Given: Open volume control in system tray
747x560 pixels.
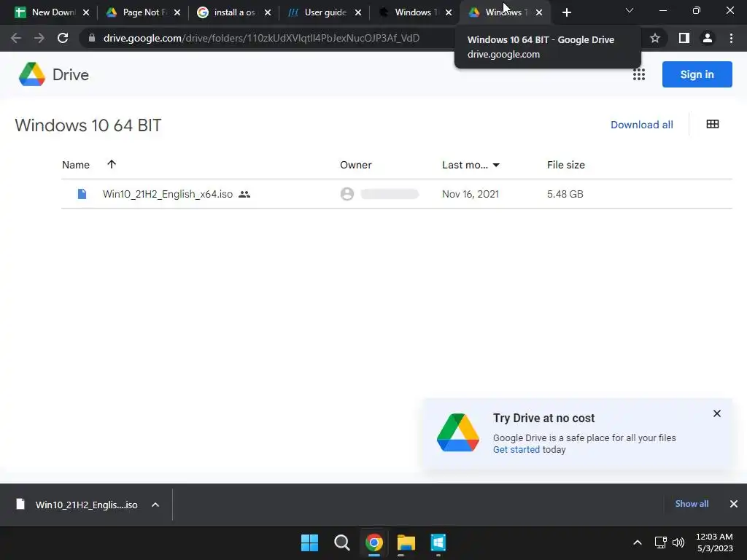Looking at the screenshot, I should pyautogui.click(x=678, y=542).
